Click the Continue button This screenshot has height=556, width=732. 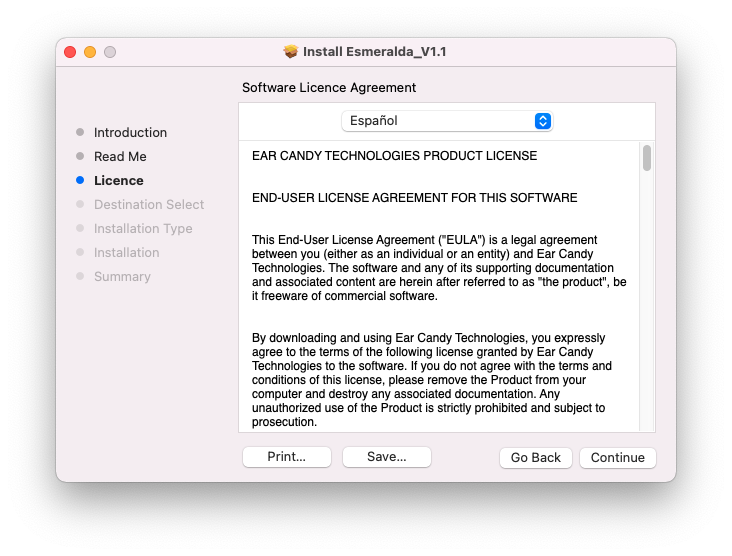tap(617, 457)
